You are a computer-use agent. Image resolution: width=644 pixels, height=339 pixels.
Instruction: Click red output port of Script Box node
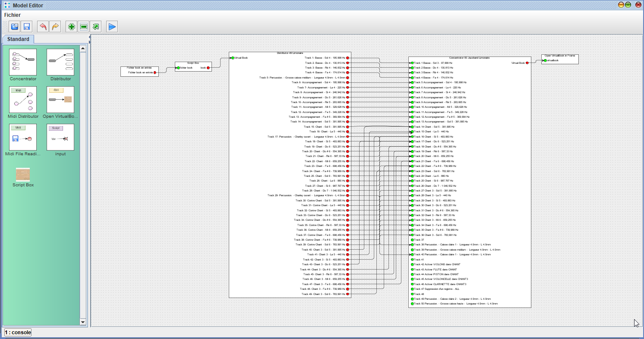(208, 68)
